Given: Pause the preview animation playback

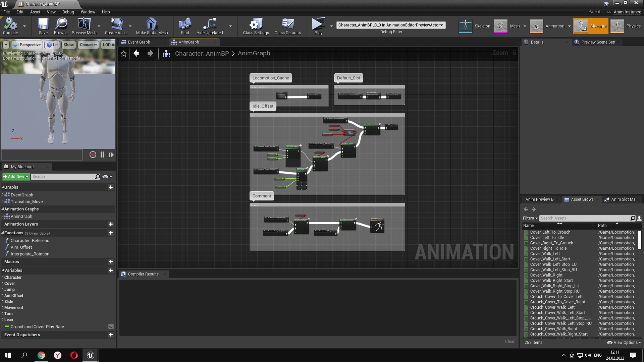Looking at the screenshot, I should pos(102,155).
